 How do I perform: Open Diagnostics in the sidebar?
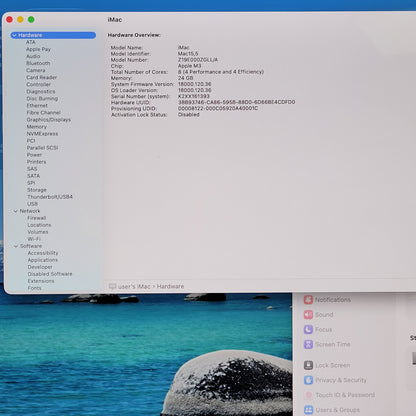[41, 91]
